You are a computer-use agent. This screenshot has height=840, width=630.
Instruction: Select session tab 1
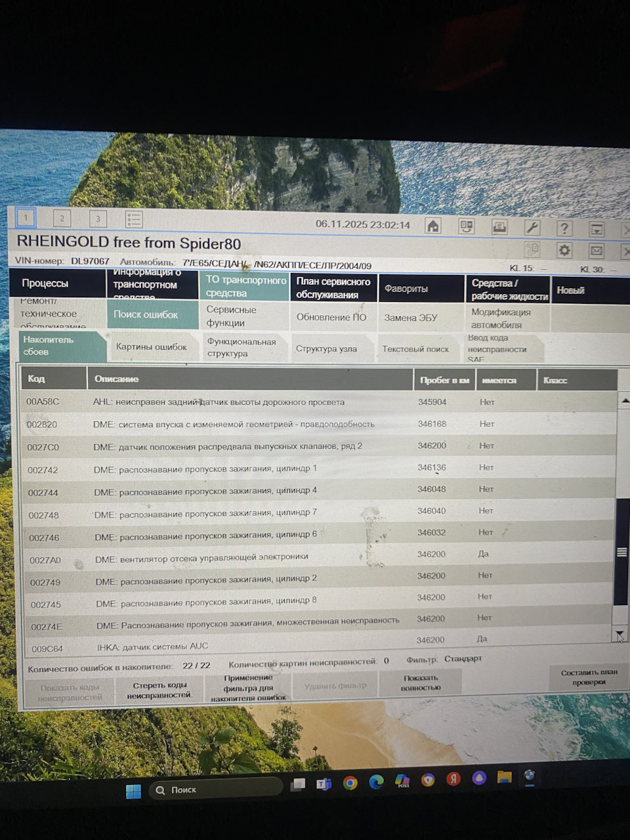[26, 218]
